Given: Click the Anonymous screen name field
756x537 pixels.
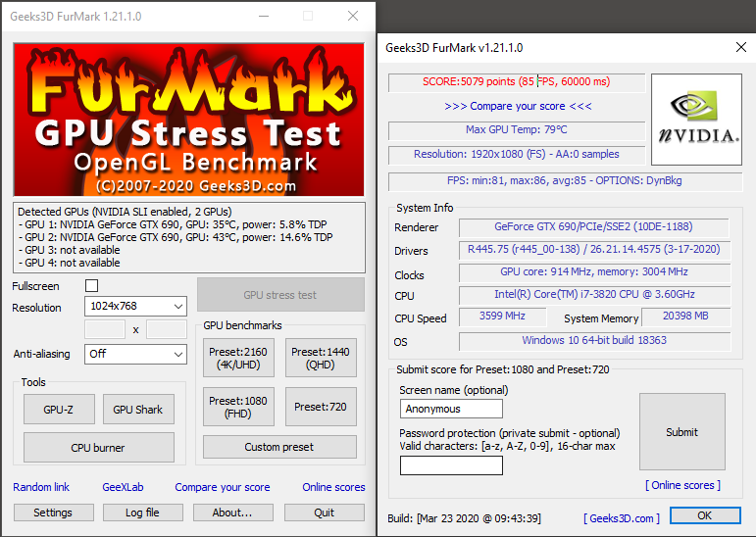Looking at the screenshot, I should point(451,409).
